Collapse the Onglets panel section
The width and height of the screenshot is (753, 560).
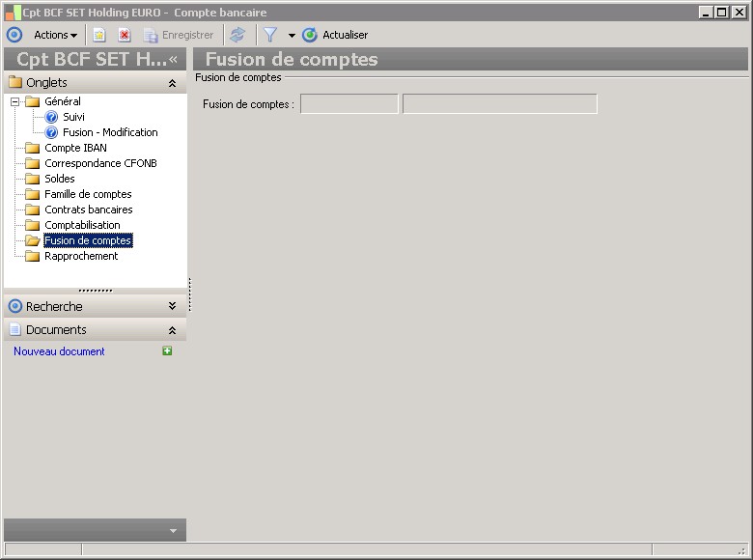tap(172, 84)
